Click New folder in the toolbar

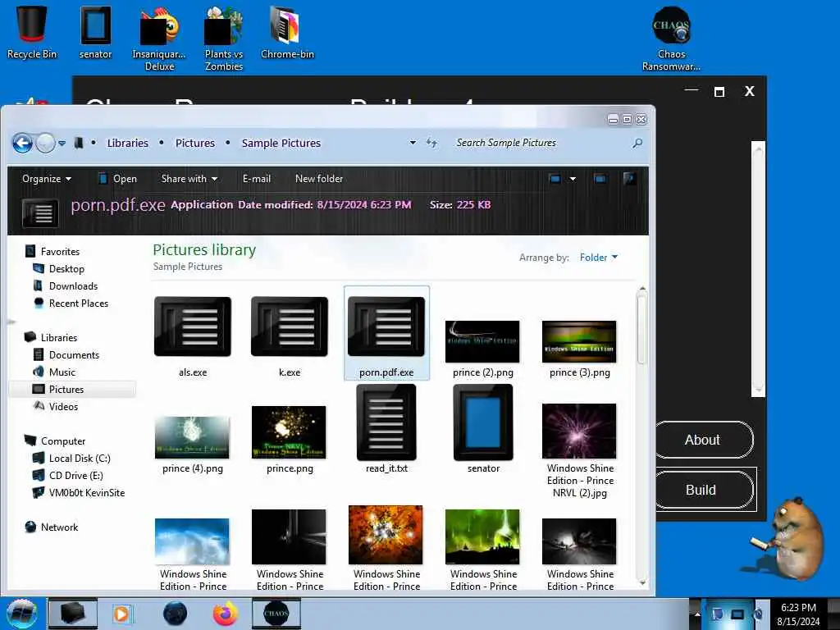click(319, 179)
